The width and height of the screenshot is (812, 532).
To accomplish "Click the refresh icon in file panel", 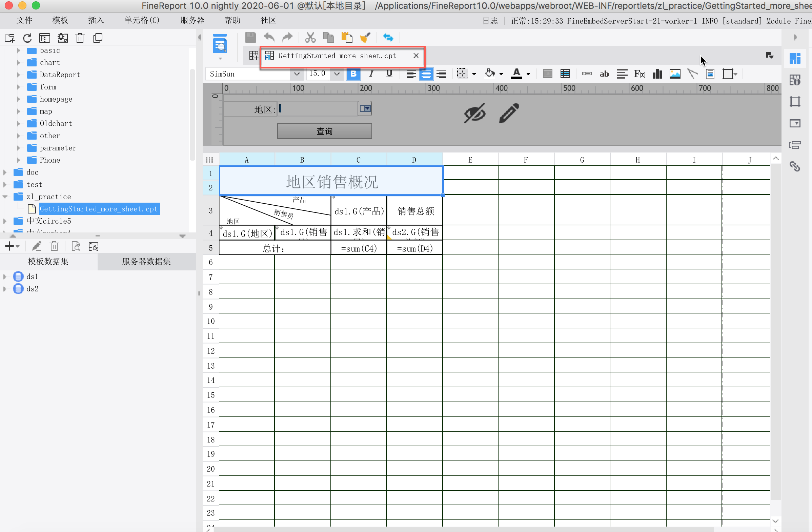I will point(27,38).
